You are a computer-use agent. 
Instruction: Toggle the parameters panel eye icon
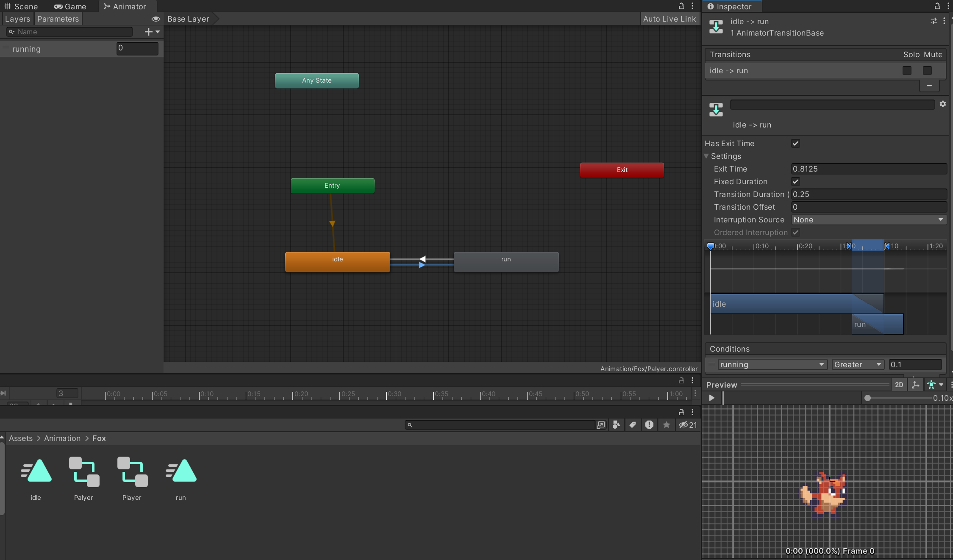coord(156,19)
